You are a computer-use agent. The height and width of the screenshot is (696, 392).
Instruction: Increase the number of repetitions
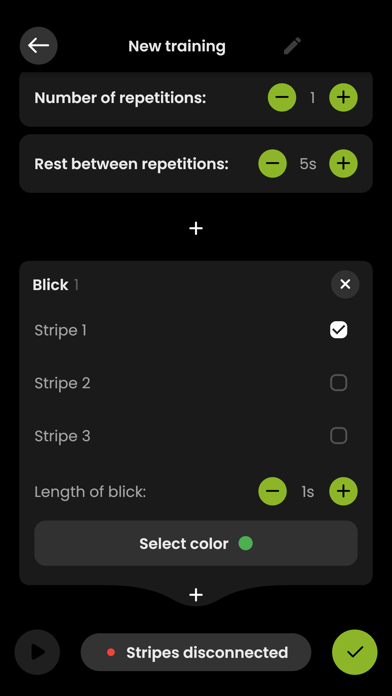tap(343, 97)
